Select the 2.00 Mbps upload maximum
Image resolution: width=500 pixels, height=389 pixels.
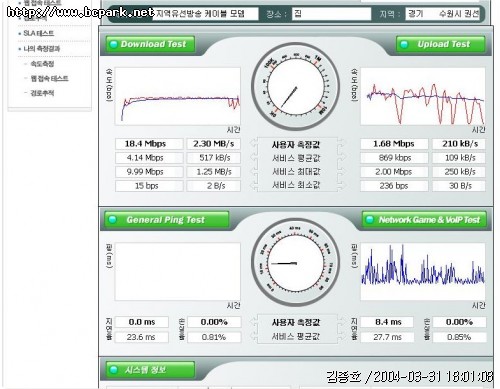(394, 172)
